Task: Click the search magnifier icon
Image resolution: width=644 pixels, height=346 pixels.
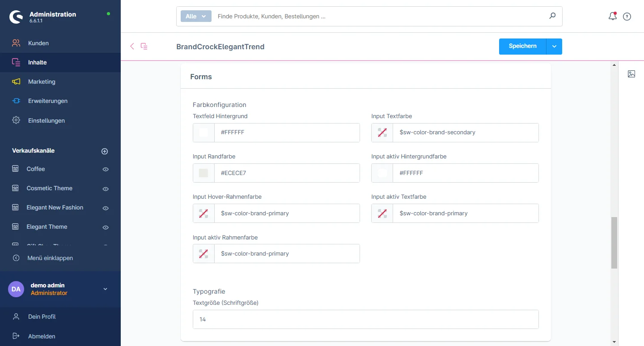Action: (552, 16)
